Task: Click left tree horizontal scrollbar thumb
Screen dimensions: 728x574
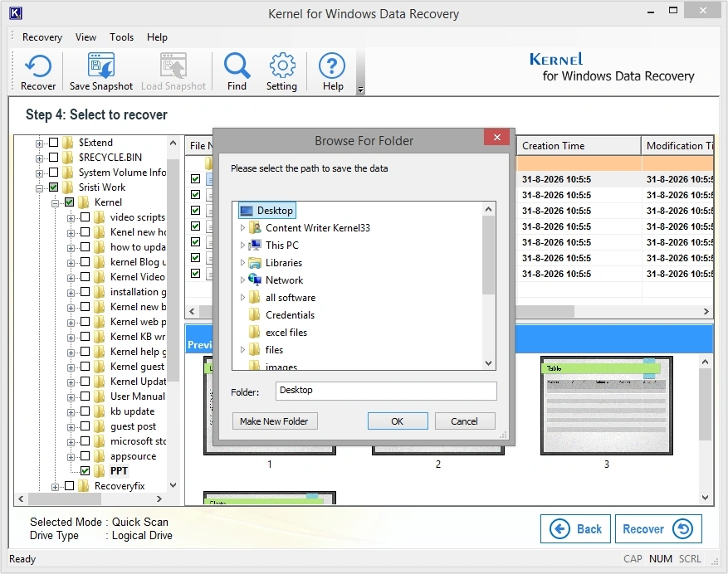Action: (x=65, y=499)
